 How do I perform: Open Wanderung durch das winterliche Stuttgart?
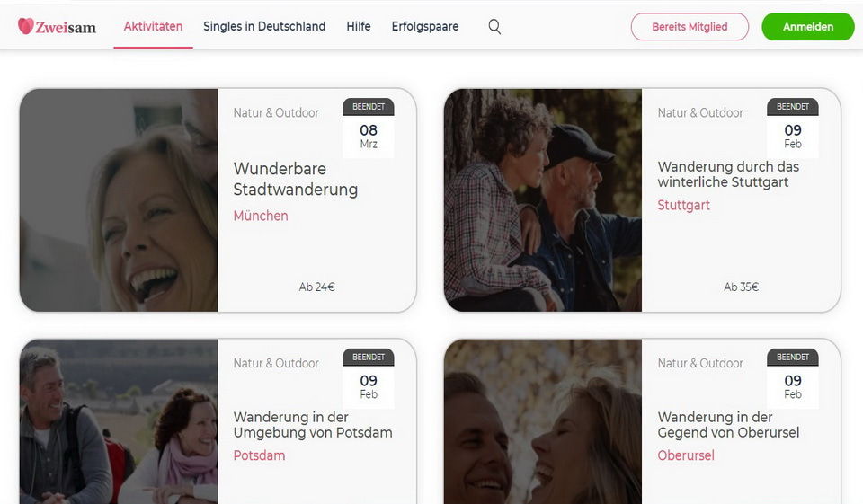[x=727, y=174]
